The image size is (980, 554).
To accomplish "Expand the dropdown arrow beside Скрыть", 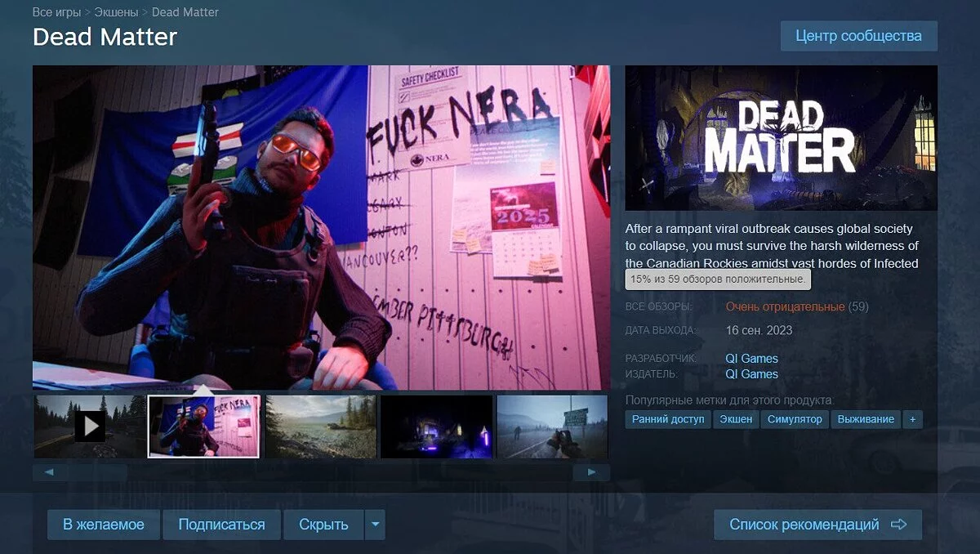I will coord(375,525).
